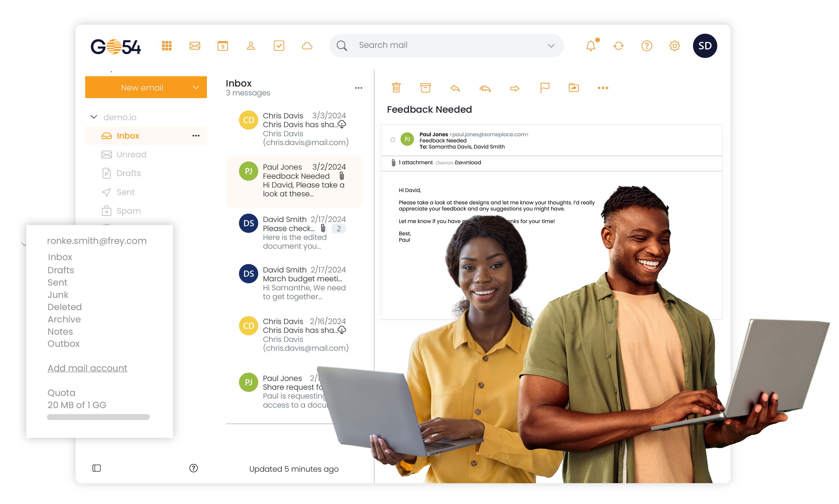
Task: Flag the message with the flag icon
Action: click(544, 88)
